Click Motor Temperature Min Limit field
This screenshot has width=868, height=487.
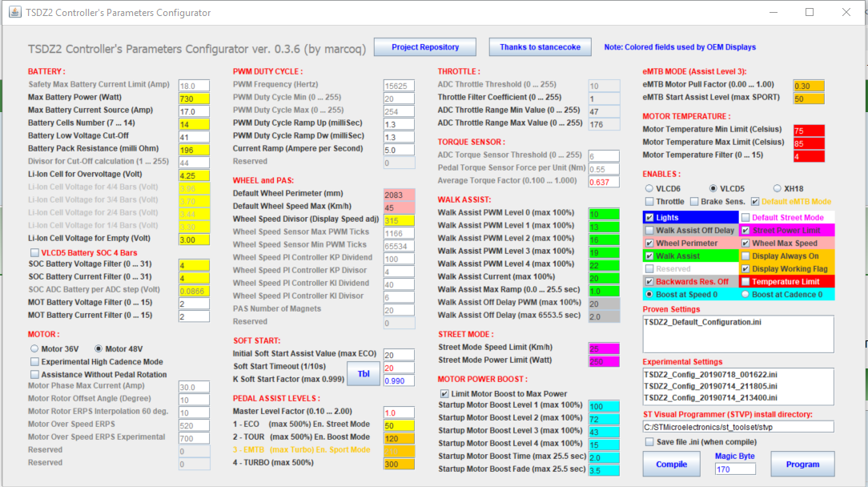(x=809, y=131)
